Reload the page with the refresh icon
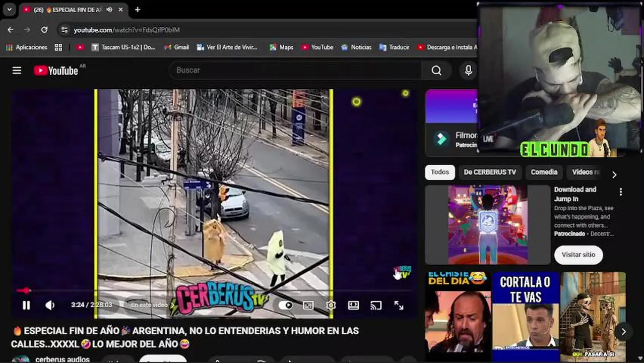The width and height of the screenshot is (644, 363). [x=44, y=30]
